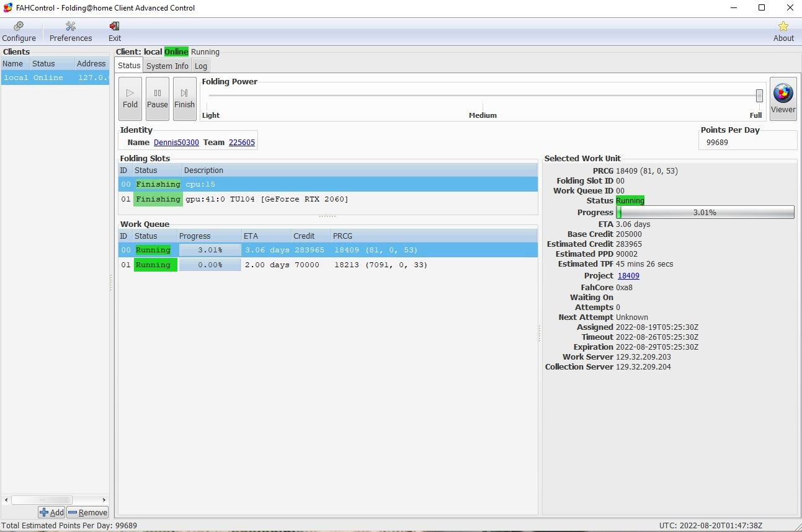Screen dimensions: 802x532
Task: Switch to the System Info tab
Action: (x=167, y=66)
